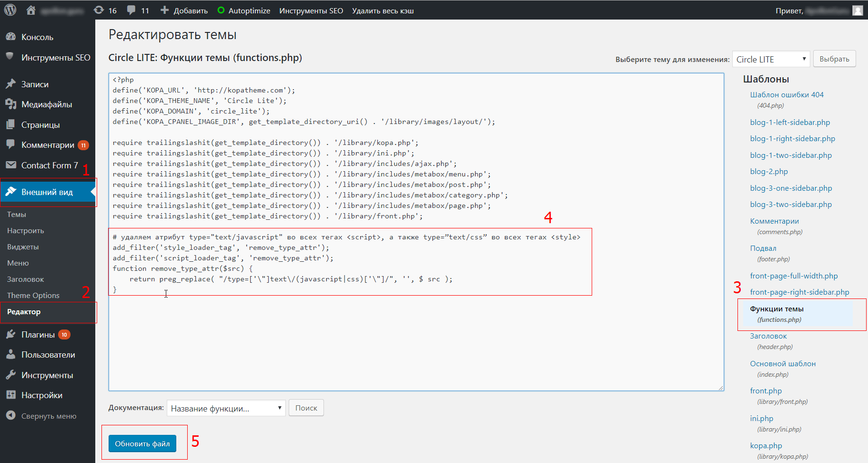Click the home site icon
Viewport: 868px width, 463px height.
tap(31, 10)
